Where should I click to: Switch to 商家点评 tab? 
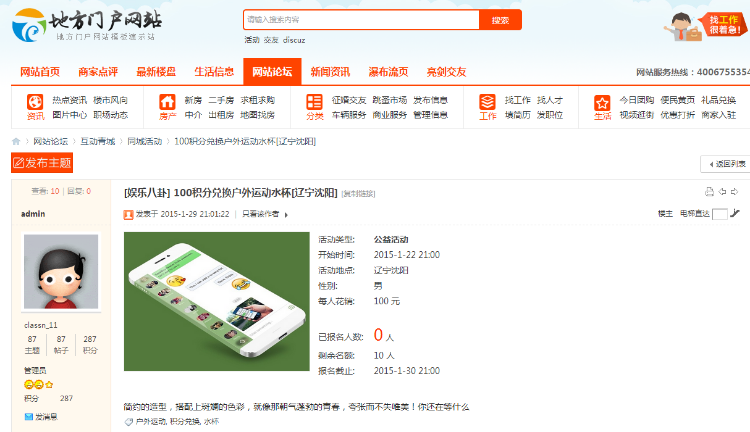pos(98,72)
